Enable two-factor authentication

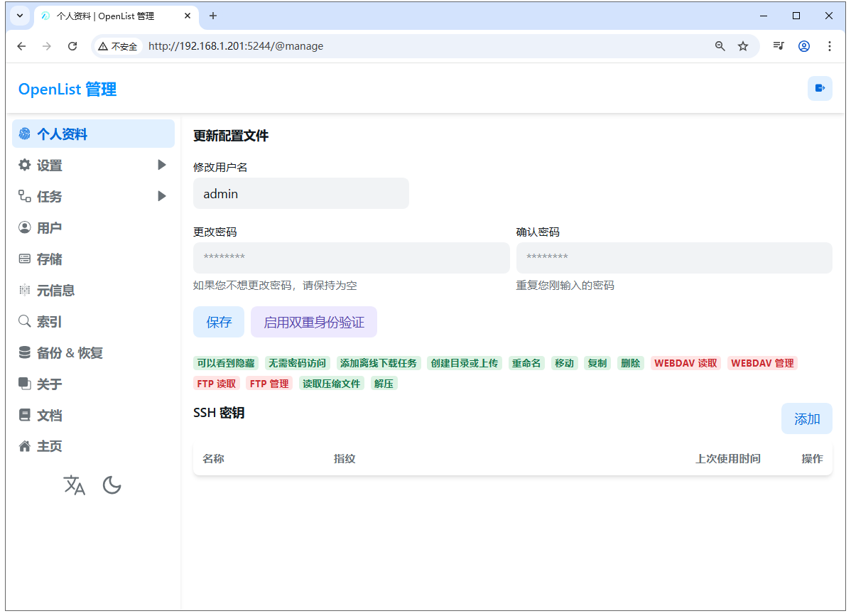tap(313, 322)
